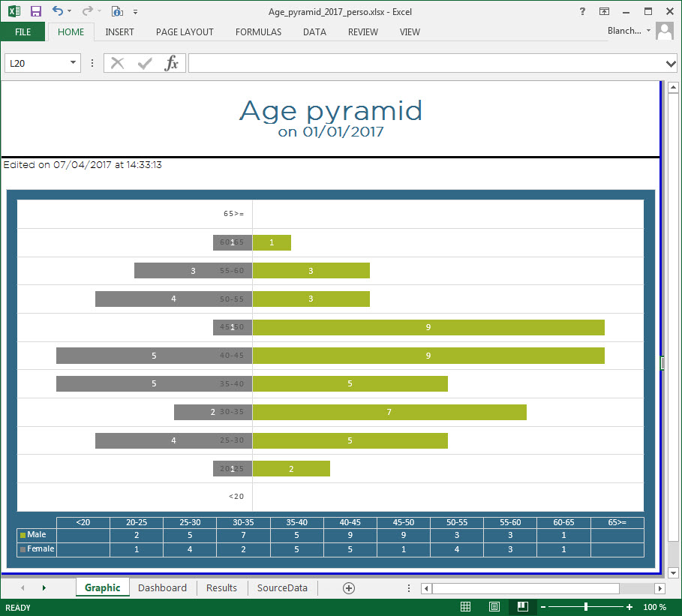Switch to Normal view in status bar
682x616 pixels.
coord(465,607)
